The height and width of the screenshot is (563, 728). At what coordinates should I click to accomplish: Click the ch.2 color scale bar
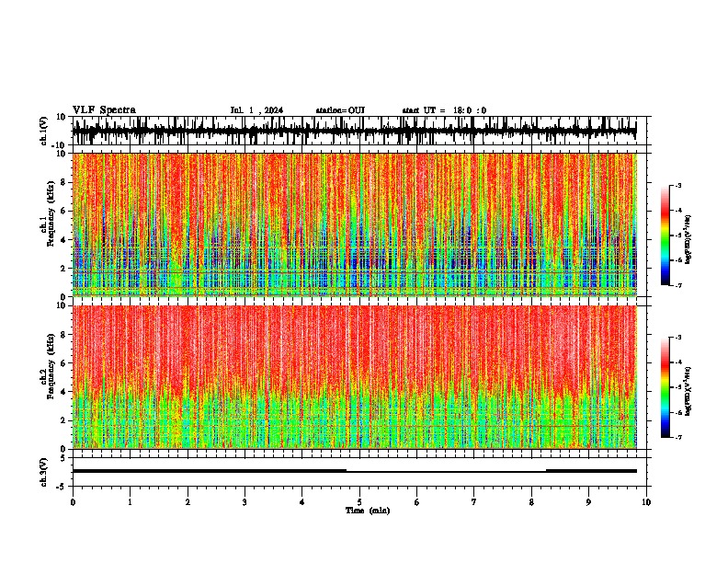pyautogui.click(x=665, y=387)
